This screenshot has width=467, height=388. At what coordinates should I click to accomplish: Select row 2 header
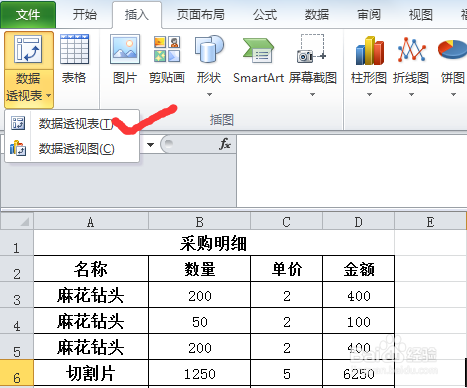click(17, 269)
